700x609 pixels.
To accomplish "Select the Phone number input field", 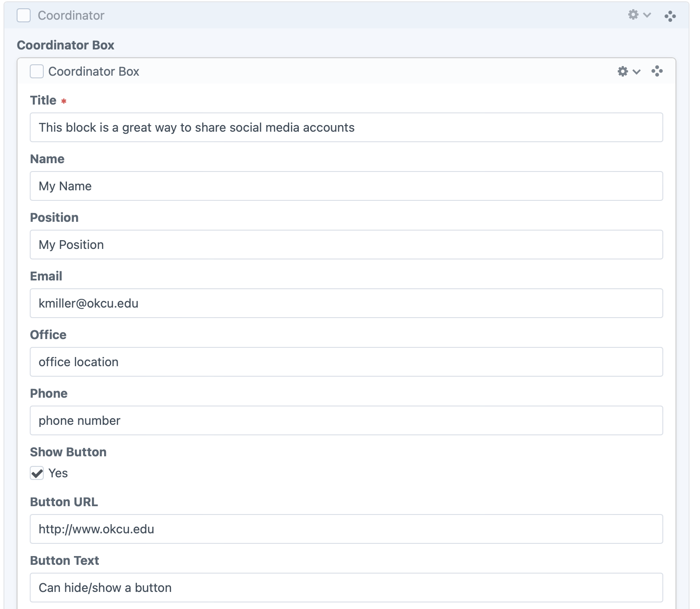I will [346, 420].
